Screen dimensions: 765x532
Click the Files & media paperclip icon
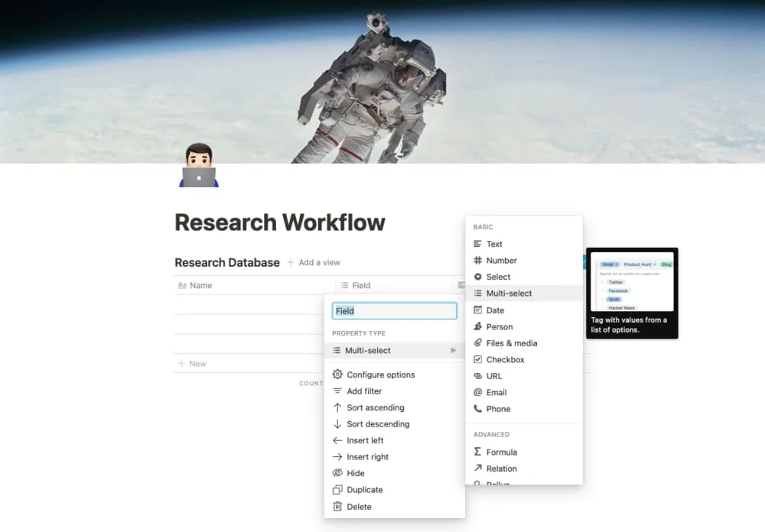point(477,342)
